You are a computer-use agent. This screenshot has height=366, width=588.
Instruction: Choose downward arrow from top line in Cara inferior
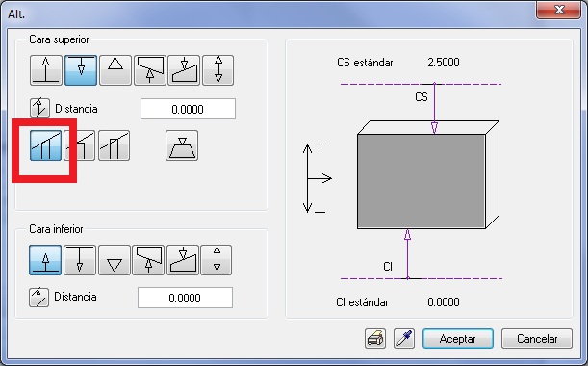coord(80,260)
